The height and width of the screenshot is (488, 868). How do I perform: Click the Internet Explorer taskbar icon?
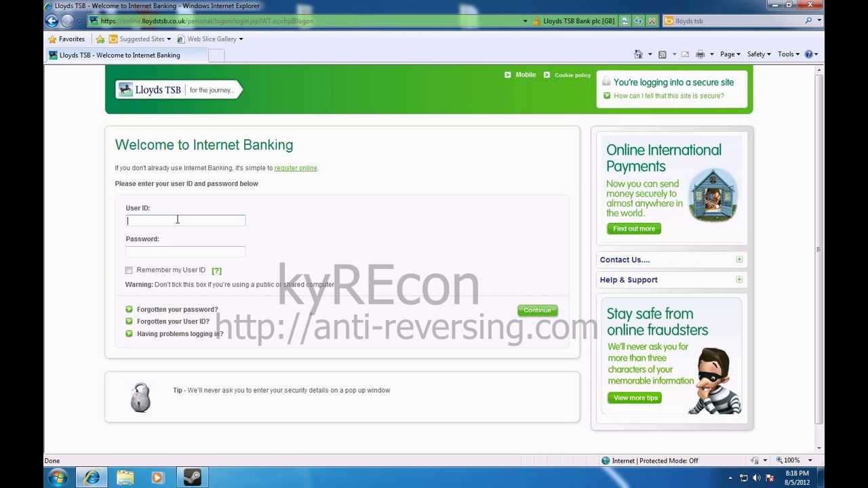point(92,478)
